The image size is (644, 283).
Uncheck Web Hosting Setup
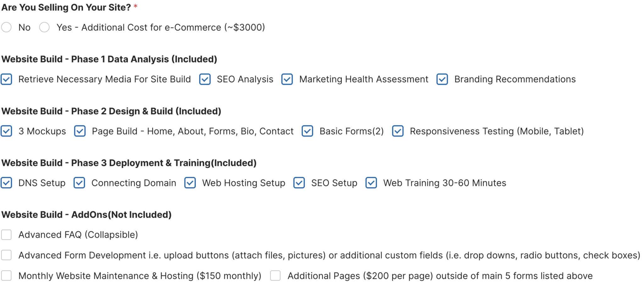tap(190, 183)
